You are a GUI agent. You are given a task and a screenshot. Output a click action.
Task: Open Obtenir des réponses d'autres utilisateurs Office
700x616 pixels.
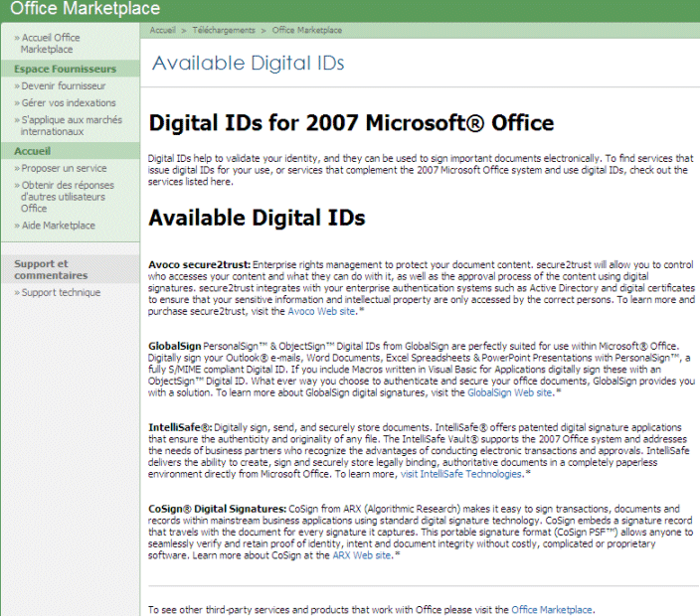[x=67, y=197]
